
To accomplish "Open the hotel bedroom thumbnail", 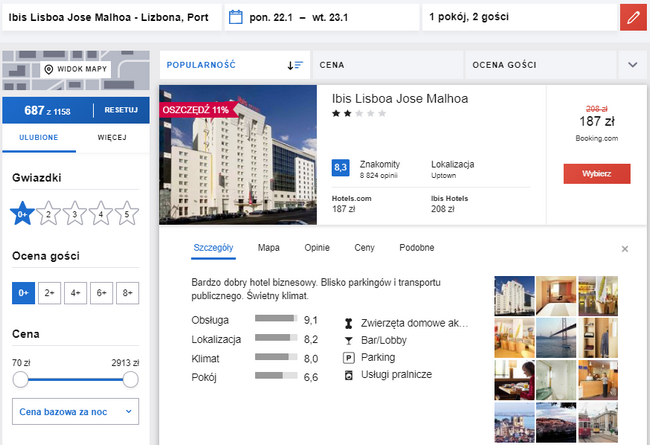I will click(556, 296).
